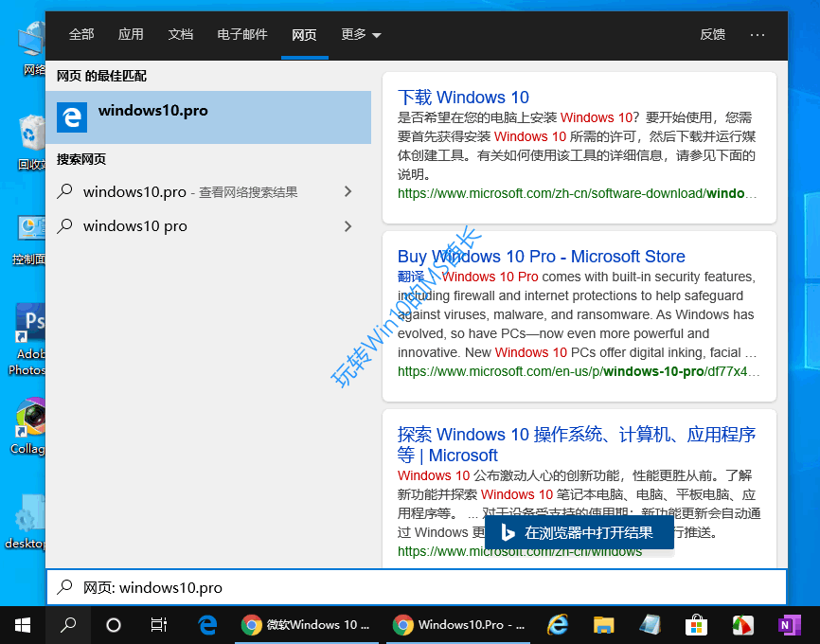Open File Explorer from taskbar

603,625
